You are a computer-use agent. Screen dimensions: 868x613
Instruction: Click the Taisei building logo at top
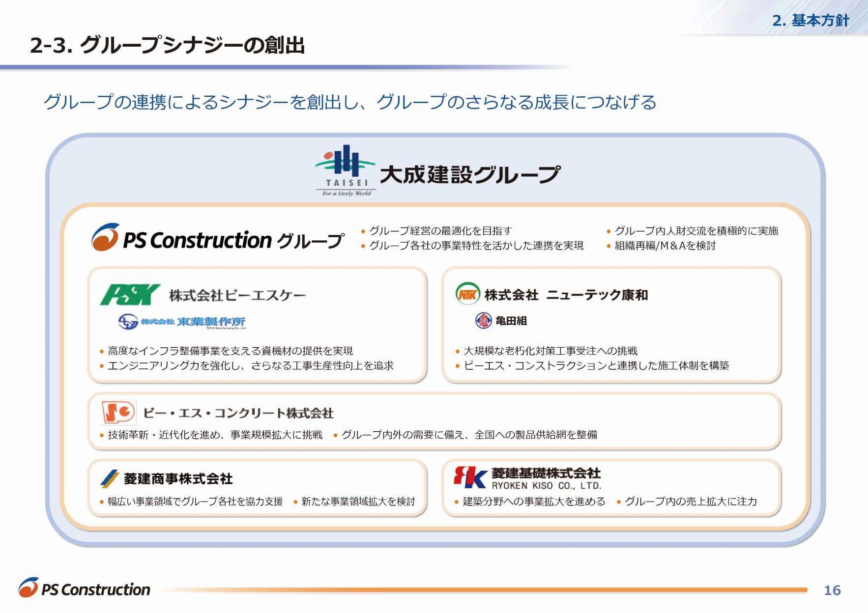[346, 170]
